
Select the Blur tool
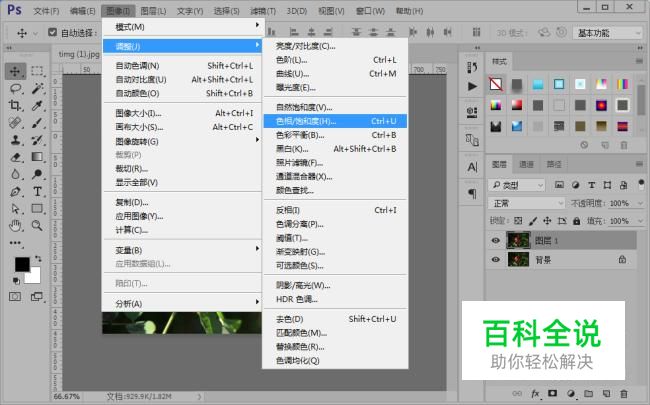15,174
